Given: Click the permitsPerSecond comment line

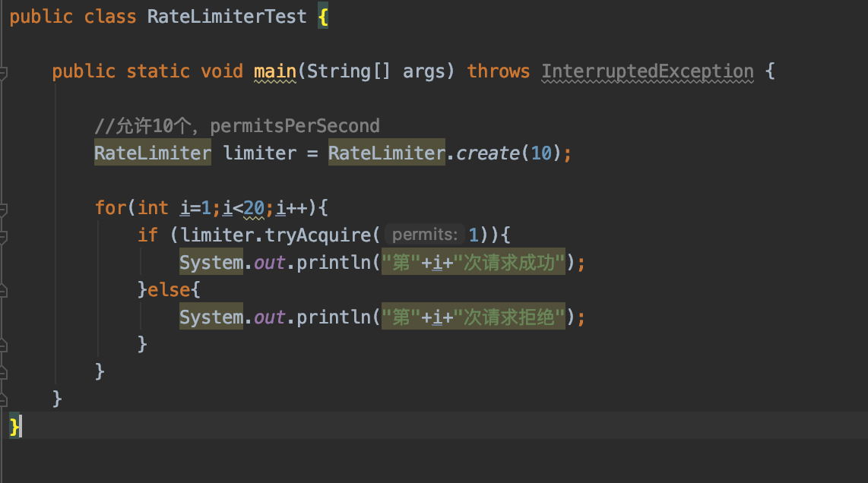Looking at the screenshot, I should [237, 126].
